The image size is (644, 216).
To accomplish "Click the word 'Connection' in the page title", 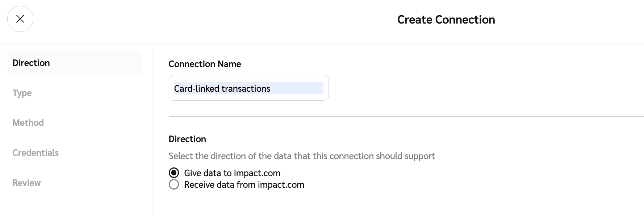I will [x=465, y=20].
